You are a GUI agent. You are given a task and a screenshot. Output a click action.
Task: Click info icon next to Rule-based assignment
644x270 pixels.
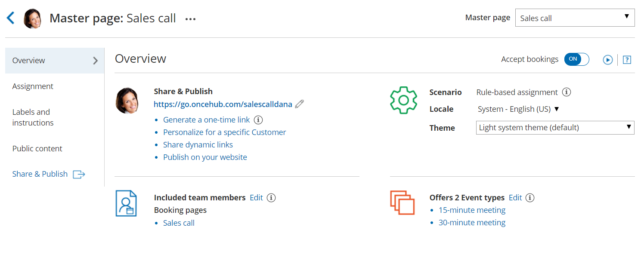[567, 92]
